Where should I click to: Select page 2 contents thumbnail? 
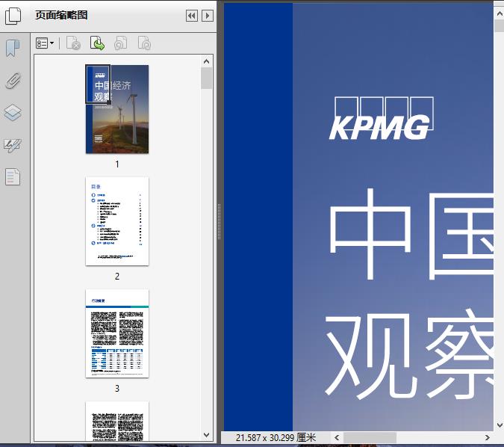click(117, 221)
